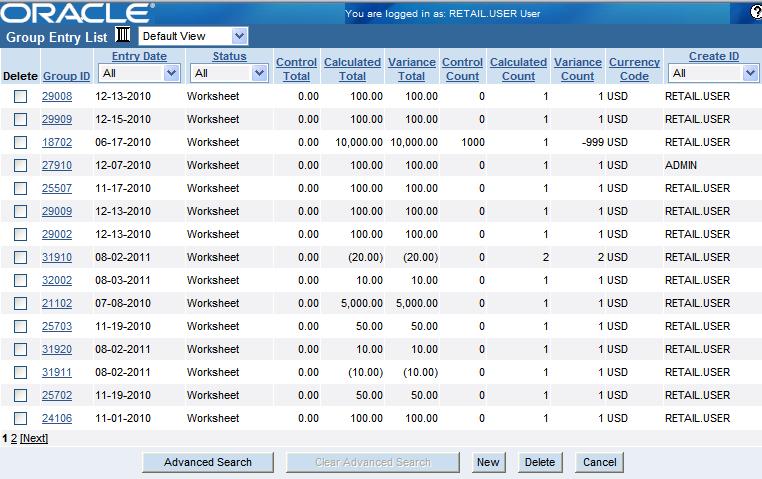Open the help question mark icon
762x479 pixels.
(x=756, y=13)
